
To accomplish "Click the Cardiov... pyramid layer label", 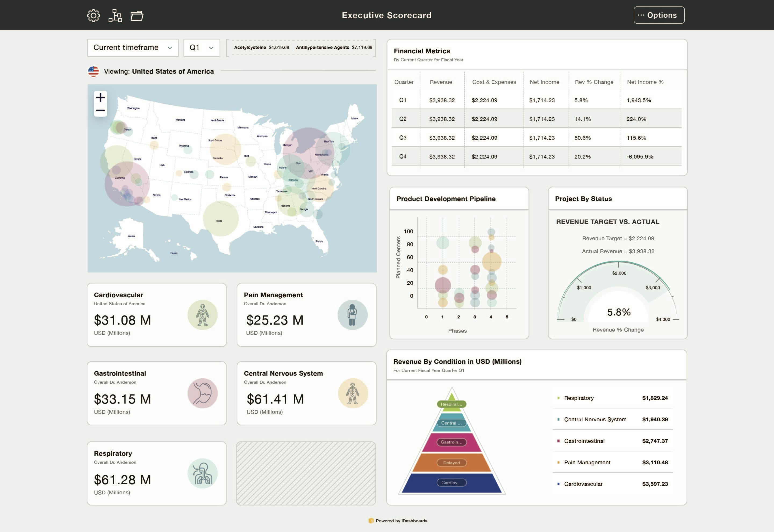I will click(x=451, y=483).
